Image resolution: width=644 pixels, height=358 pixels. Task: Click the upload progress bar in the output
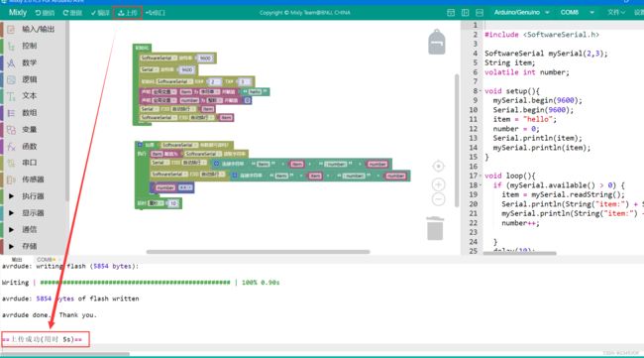(x=135, y=283)
